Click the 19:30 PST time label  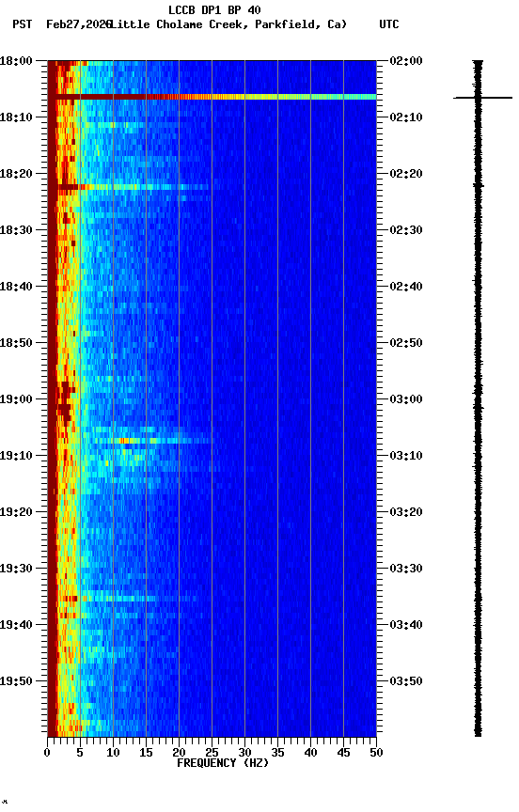coord(16,570)
